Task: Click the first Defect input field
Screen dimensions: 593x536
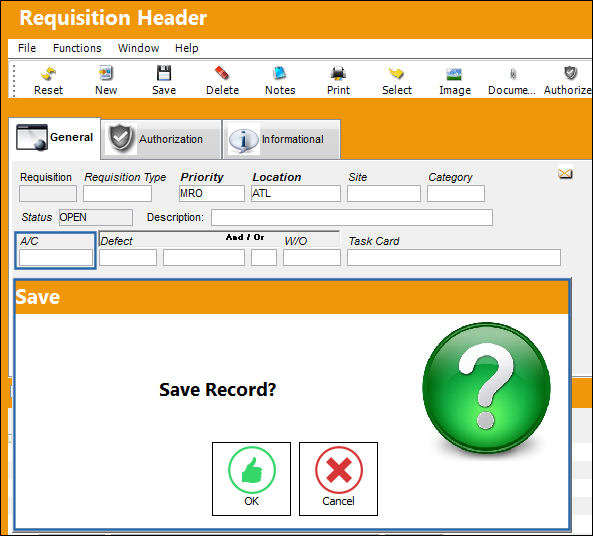Action: [x=128, y=258]
